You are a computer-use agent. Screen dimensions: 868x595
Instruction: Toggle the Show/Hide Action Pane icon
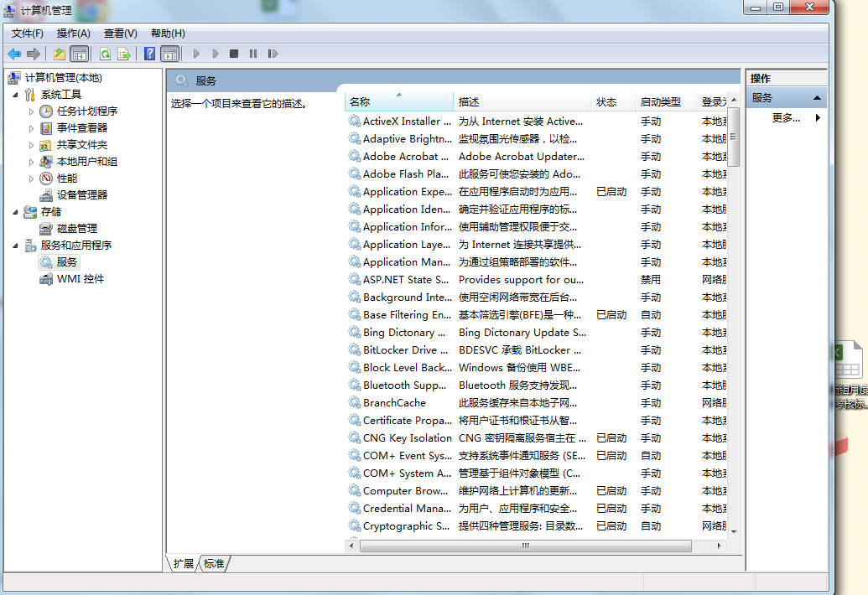pos(170,54)
